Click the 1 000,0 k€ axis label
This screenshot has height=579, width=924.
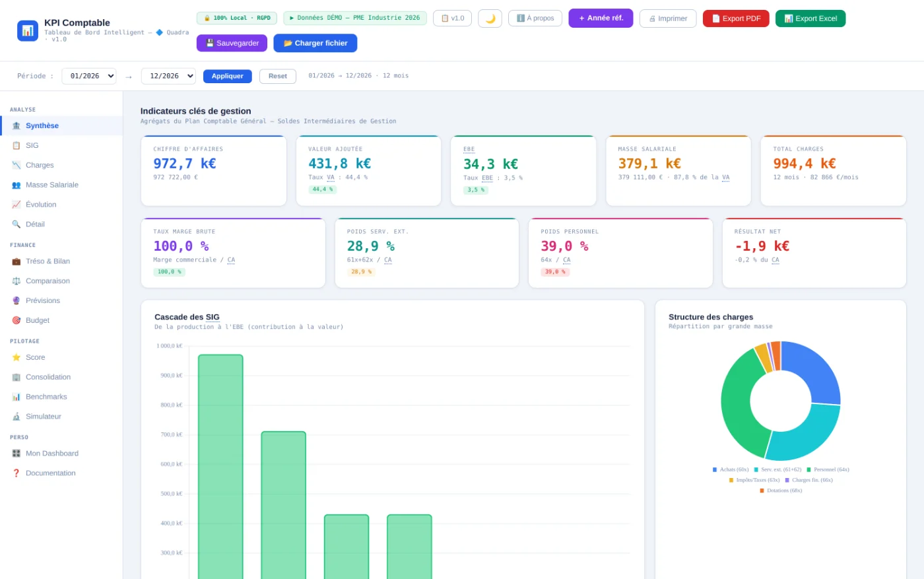170,346
